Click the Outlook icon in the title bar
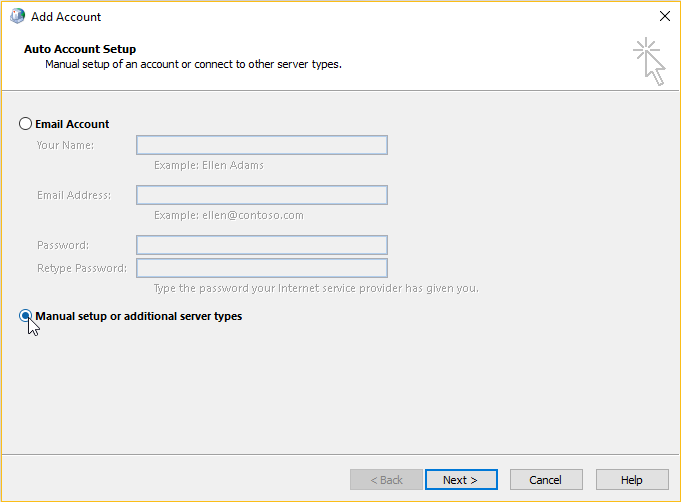This screenshot has height=502, width=681. (x=17, y=16)
